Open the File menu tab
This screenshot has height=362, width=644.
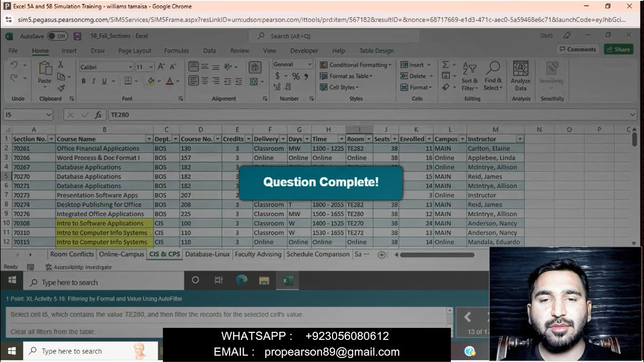point(13,51)
